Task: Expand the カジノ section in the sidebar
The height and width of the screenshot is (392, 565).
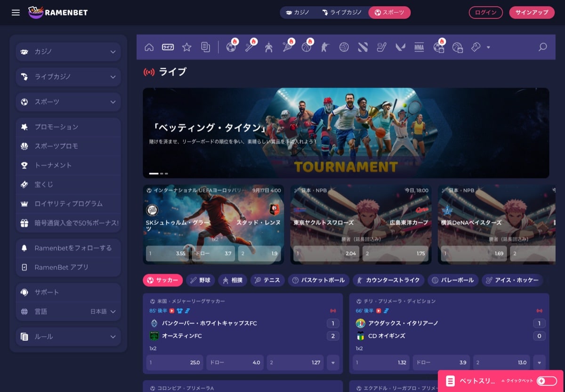Action: click(68, 52)
